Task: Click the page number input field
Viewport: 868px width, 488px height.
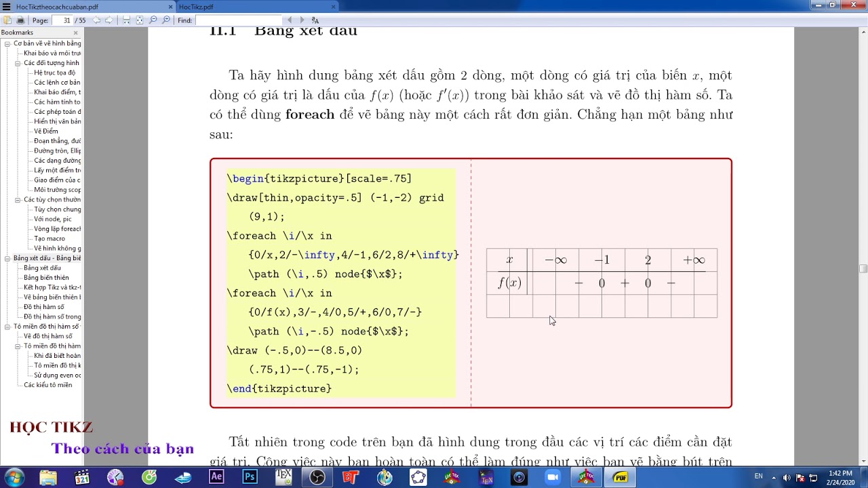Action: (x=62, y=20)
